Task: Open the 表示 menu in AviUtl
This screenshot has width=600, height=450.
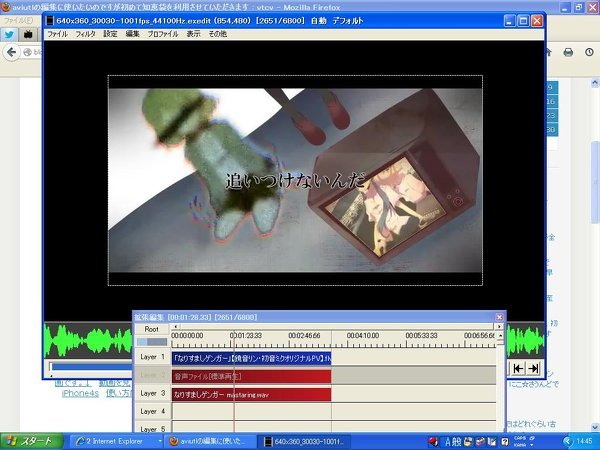Action: (193, 34)
